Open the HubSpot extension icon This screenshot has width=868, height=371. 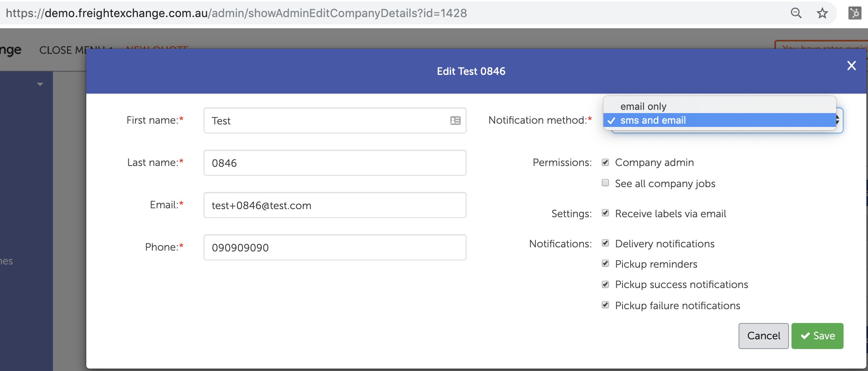pos(855,13)
